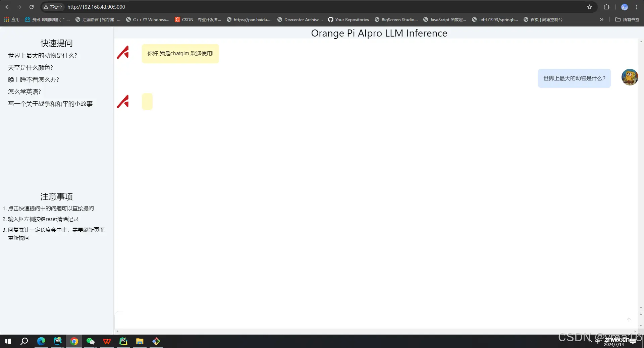Open the notification center icon
The height and width of the screenshot is (348, 644).
tap(633, 341)
